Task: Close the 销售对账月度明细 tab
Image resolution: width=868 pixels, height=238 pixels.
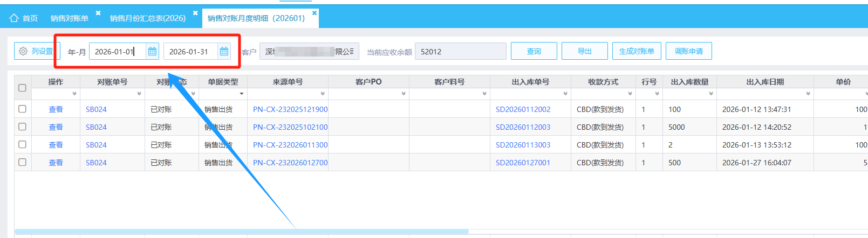Action: tap(315, 13)
